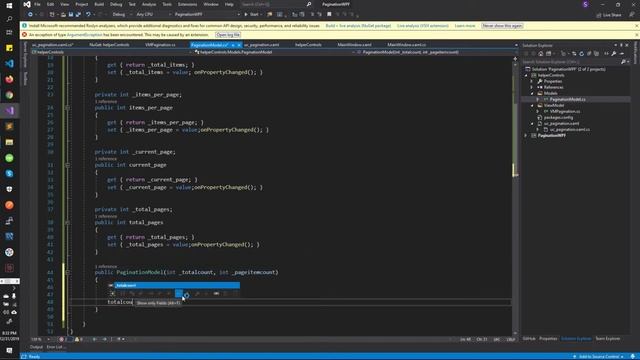The height and width of the screenshot is (360, 640).
Task: Click the Open log file button
Action: (x=228, y=35)
